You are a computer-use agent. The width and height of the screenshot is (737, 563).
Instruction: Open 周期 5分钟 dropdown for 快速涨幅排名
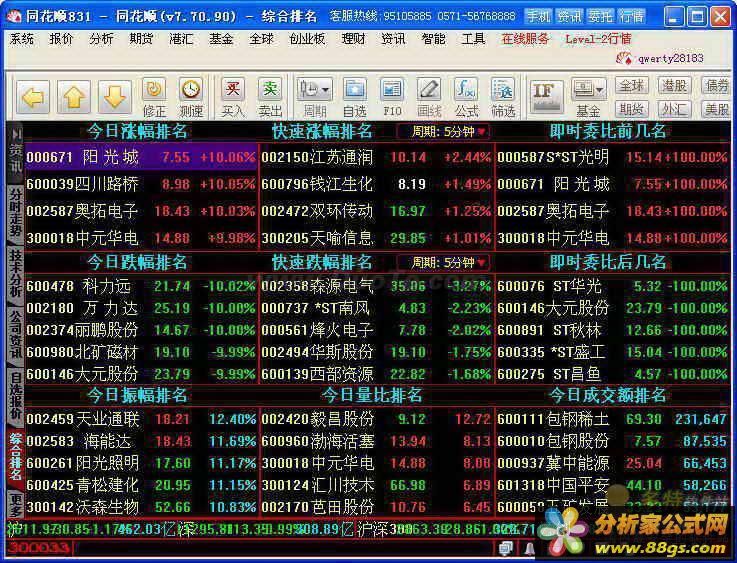443,132
